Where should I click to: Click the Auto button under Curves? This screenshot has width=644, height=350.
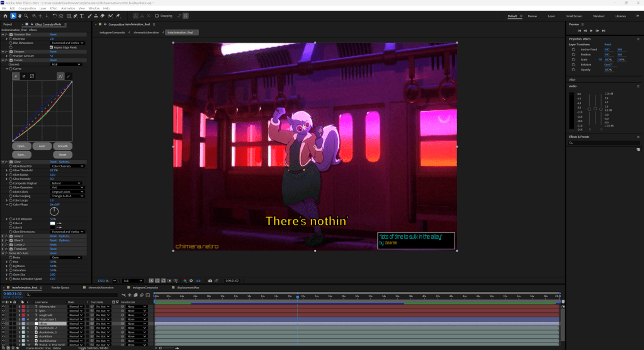(42, 145)
